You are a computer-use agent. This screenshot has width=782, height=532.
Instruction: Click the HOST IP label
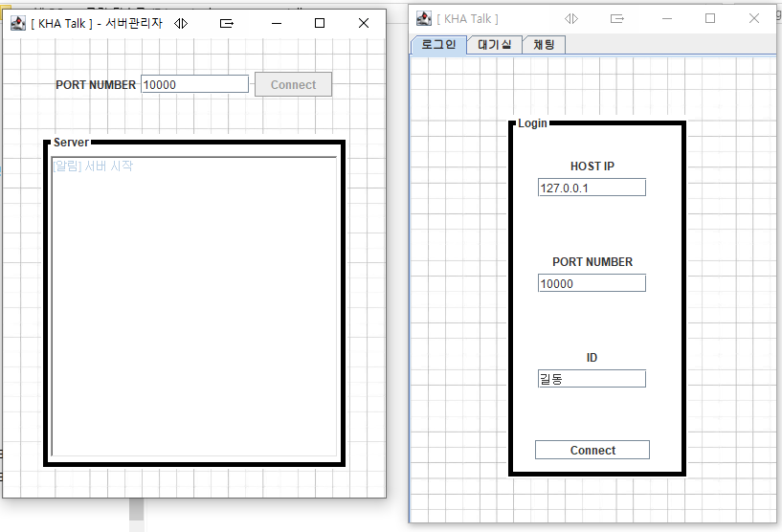[x=592, y=166]
